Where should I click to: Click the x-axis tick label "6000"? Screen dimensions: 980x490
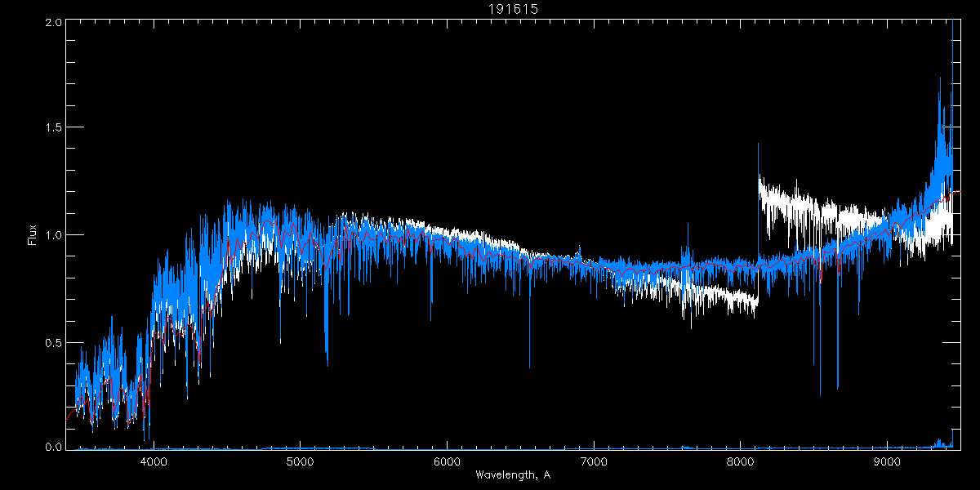coord(447,461)
